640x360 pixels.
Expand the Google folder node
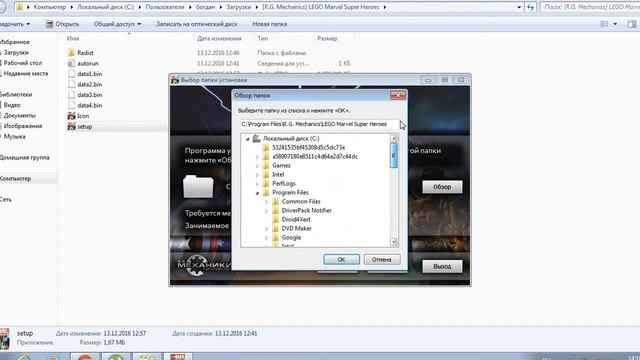267,238
